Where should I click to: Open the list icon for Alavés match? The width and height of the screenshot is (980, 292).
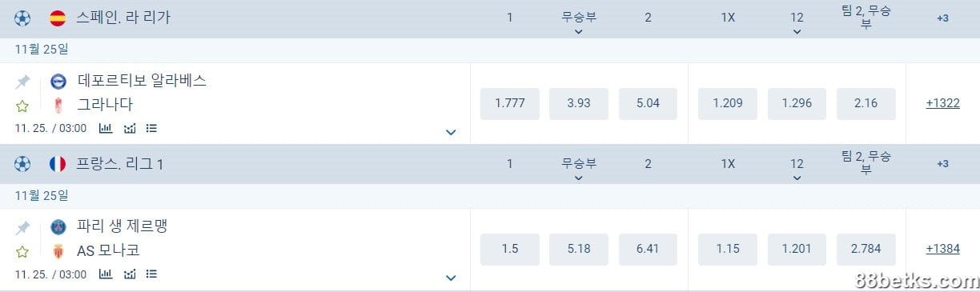pos(151,128)
